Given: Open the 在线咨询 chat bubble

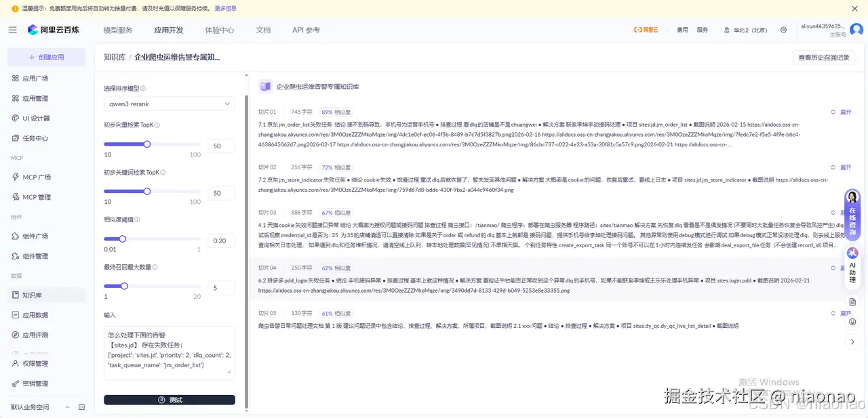Looking at the screenshot, I should click(x=853, y=217).
